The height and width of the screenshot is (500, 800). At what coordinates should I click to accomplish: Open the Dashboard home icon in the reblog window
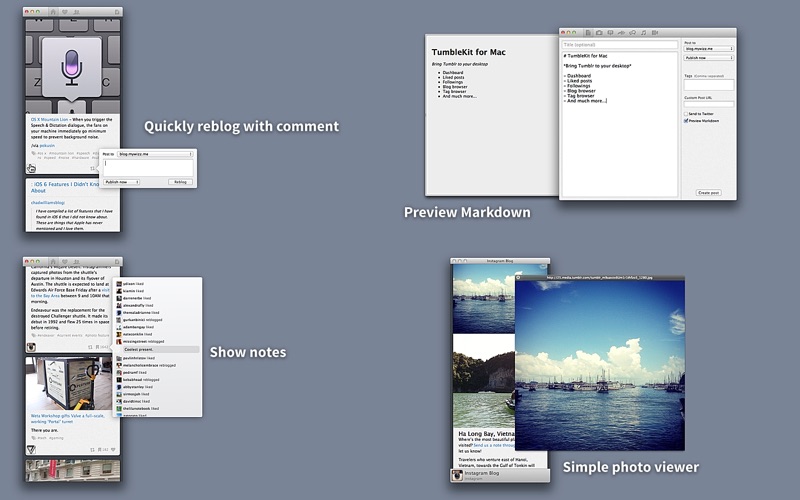point(53,11)
